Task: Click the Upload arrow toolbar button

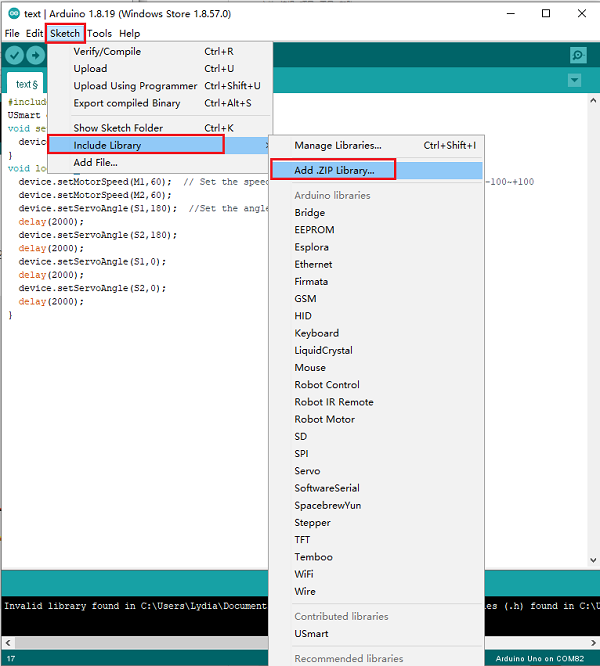Action: [36, 55]
